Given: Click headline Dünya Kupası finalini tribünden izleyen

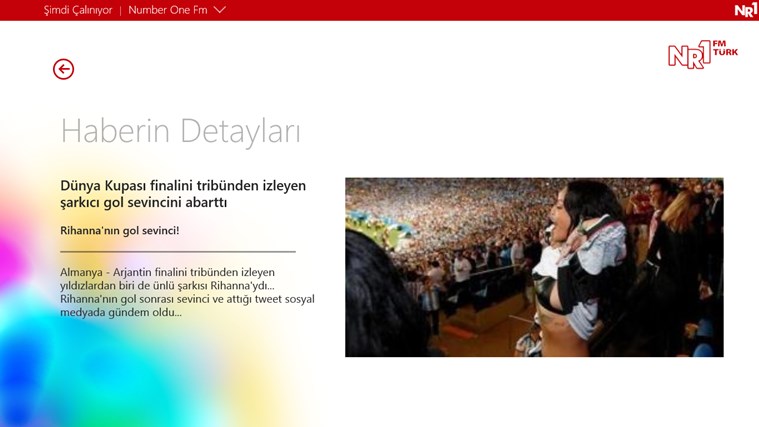Looking at the screenshot, I should pyautogui.click(x=183, y=194).
